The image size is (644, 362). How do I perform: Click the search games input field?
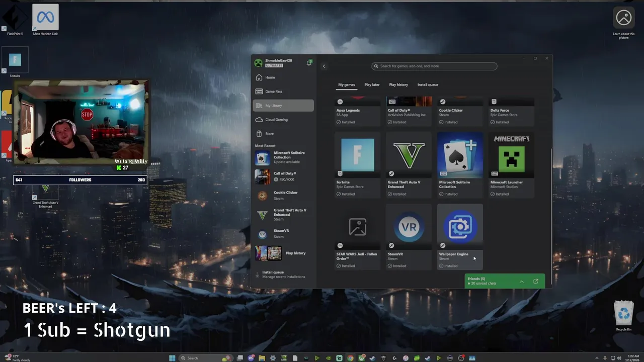(x=434, y=66)
